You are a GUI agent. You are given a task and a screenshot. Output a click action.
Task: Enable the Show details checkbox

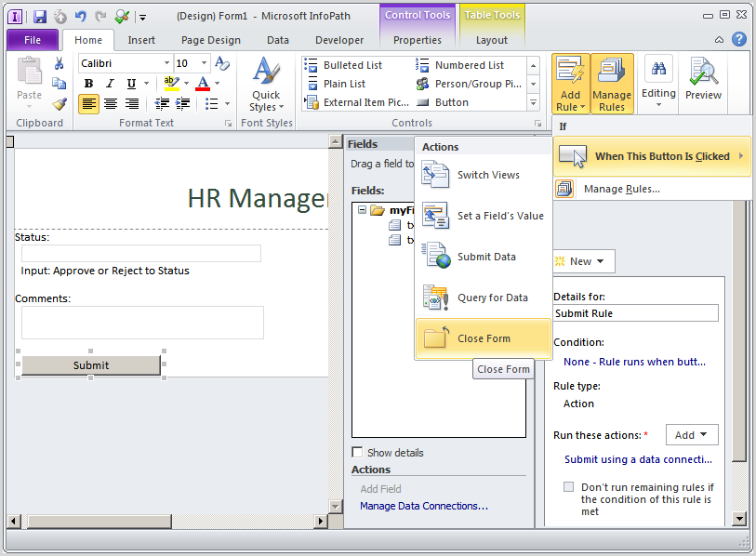357,452
